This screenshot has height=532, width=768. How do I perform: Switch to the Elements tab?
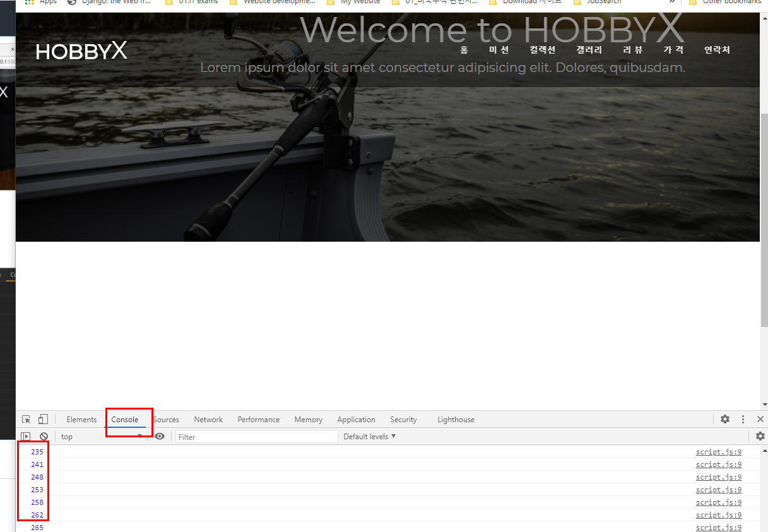(x=81, y=420)
